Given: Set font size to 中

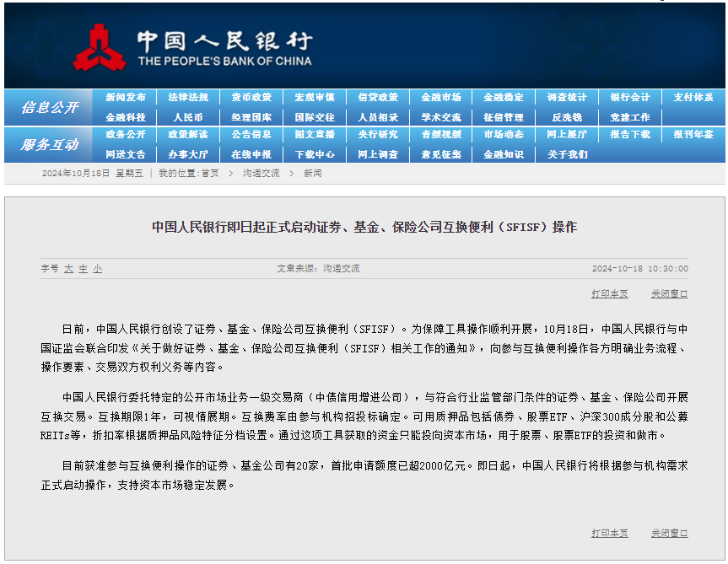Looking at the screenshot, I should tap(84, 269).
